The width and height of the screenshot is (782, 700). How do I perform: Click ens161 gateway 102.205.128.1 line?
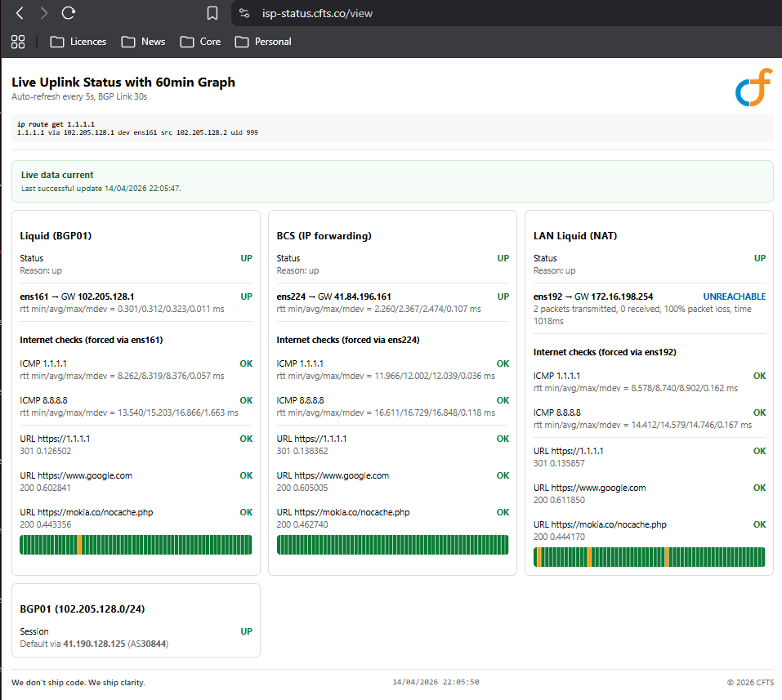coord(77,296)
